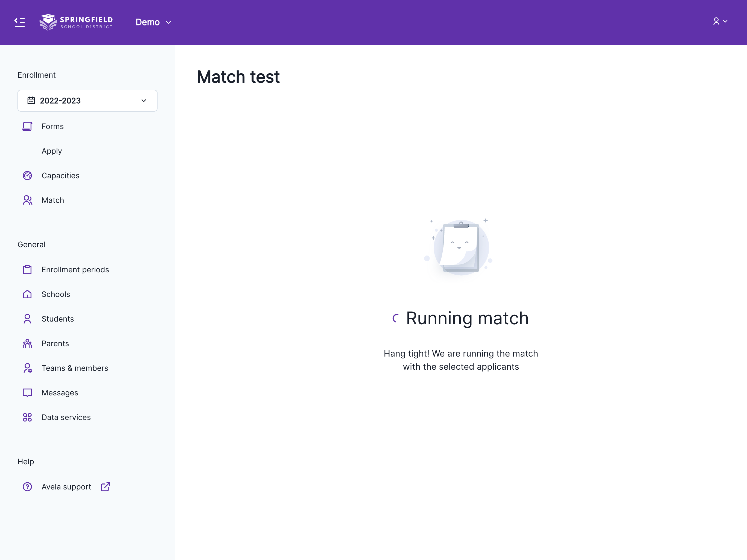
Task: Click the Capacities gauge icon
Action: point(27,176)
